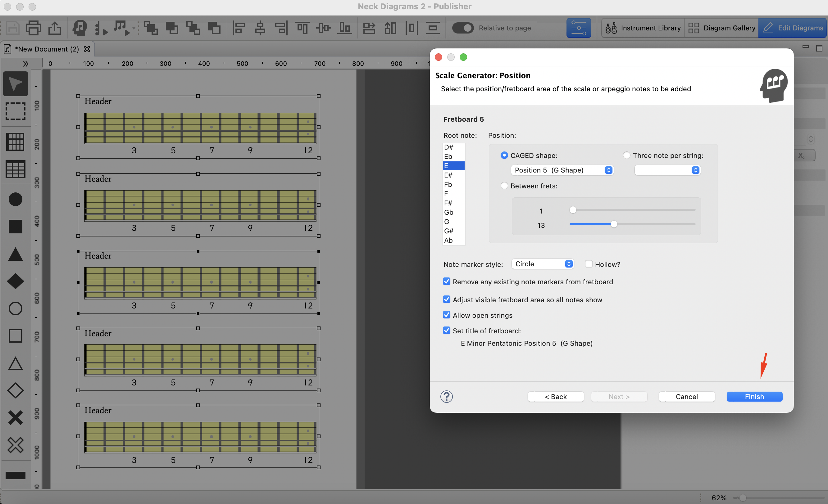The image size is (828, 504).
Task: Select the Three note per string option
Action: (626, 155)
